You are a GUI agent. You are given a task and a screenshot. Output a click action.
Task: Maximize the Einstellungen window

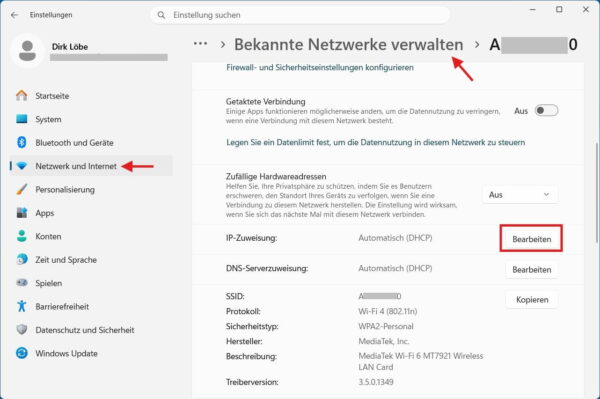(x=559, y=10)
